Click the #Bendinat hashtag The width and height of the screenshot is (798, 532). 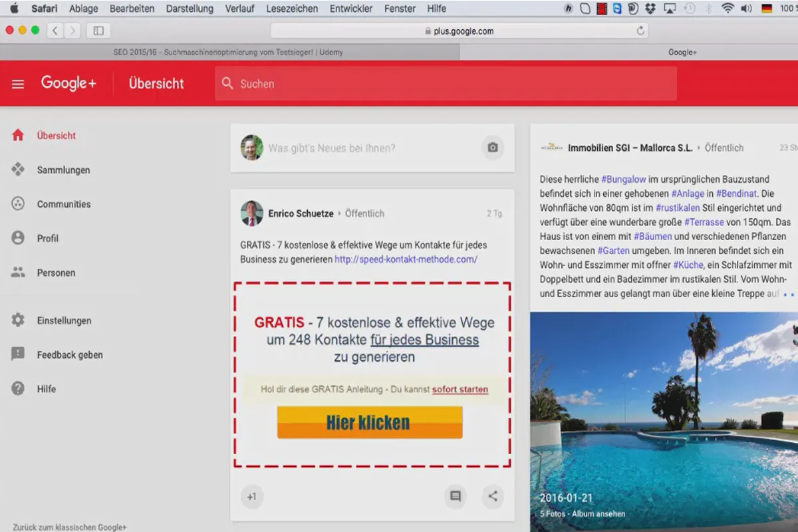736,194
